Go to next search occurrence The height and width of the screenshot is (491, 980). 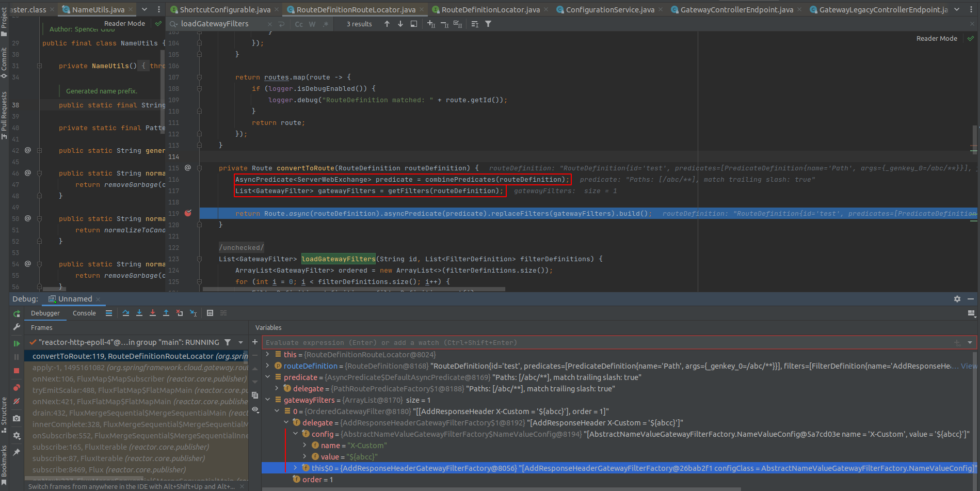coord(400,24)
